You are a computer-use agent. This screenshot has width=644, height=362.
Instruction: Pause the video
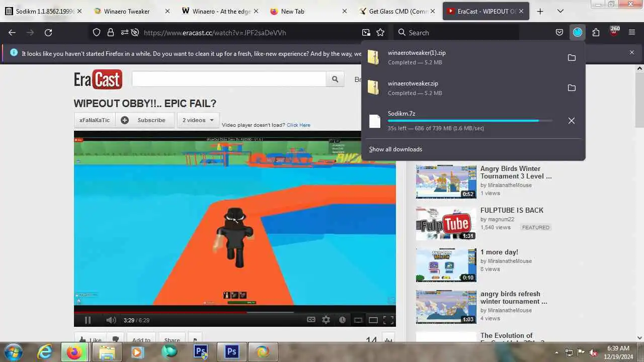click(88, 320)
